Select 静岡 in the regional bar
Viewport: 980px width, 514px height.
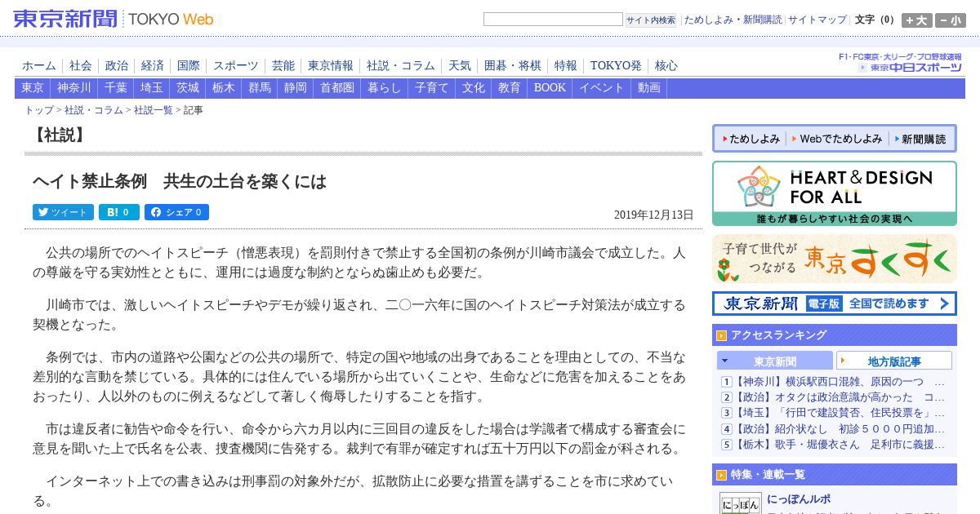pos(296,88)
